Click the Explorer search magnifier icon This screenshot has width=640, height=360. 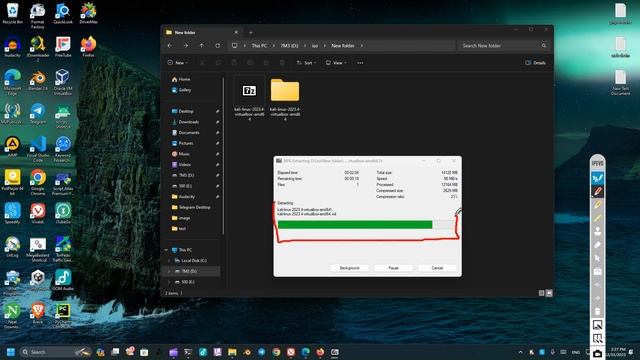[x=544, y=46]
